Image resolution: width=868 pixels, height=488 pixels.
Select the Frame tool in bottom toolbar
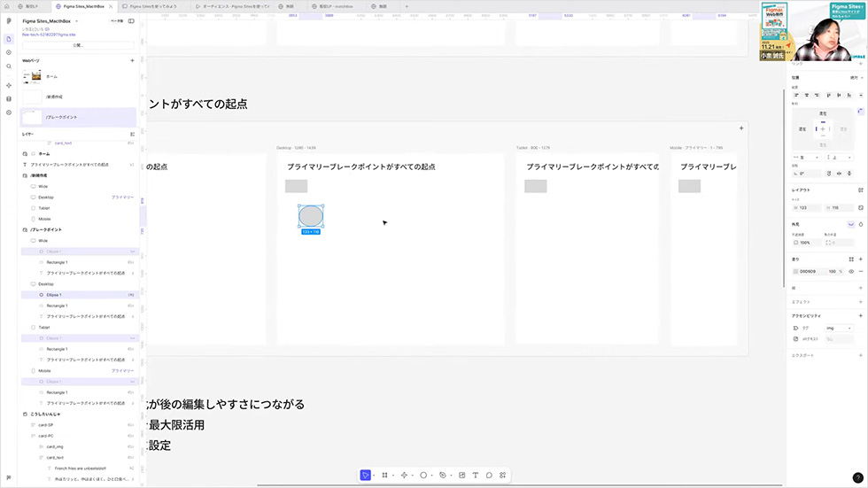[x=384, y=476]
